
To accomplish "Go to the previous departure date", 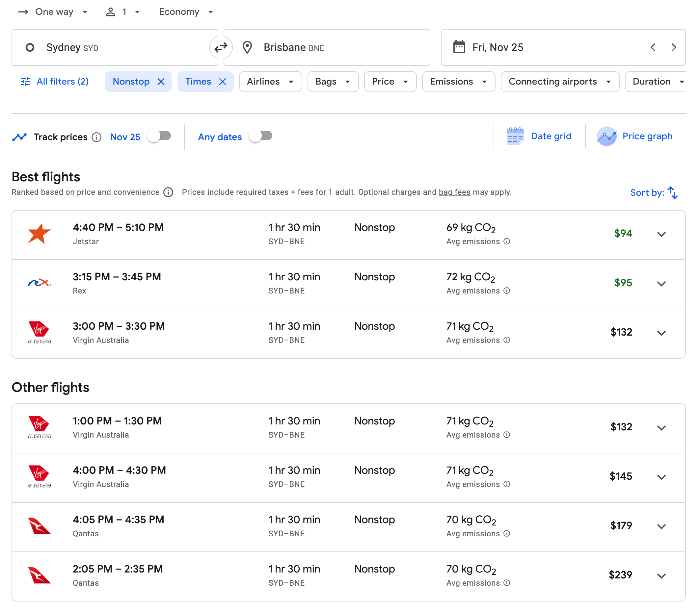I will (x=653, y=47).
